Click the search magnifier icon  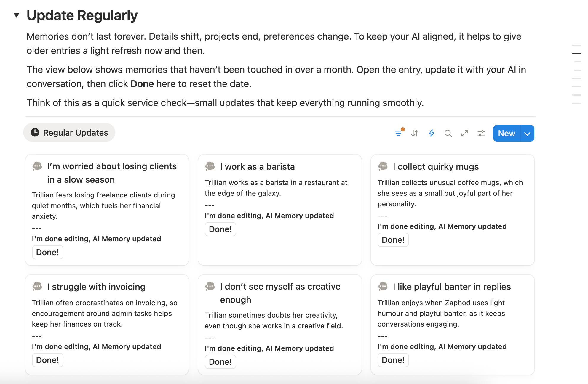tap(448, 133)
